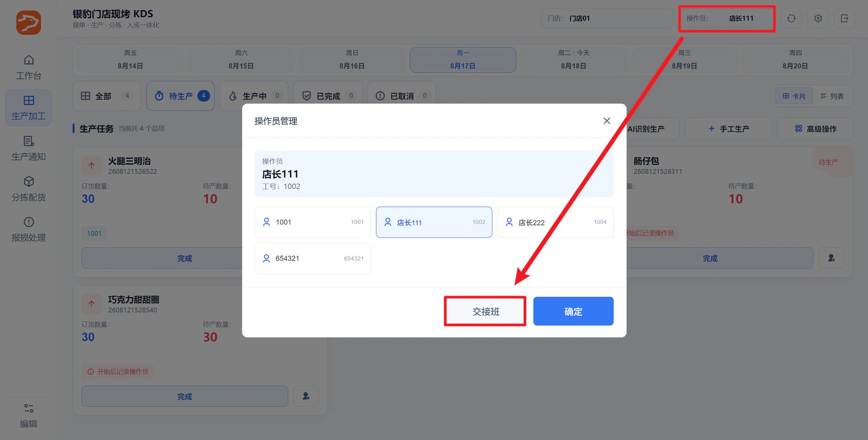Select the 周二·今天 8月18日 date tab
The width and height of the screenshot is (868, 440).
click(573, 60)
